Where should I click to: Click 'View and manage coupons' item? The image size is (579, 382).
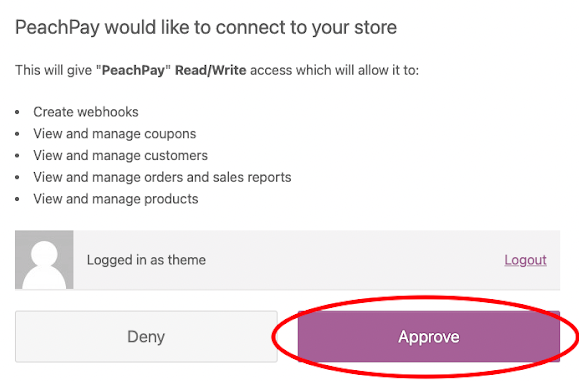pyautogui.click(x=114, y=134)
